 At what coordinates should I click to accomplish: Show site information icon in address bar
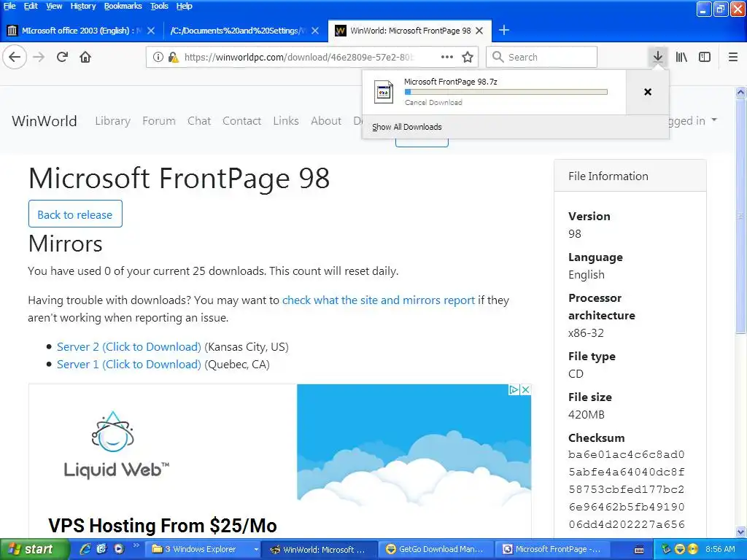point(158,57)
